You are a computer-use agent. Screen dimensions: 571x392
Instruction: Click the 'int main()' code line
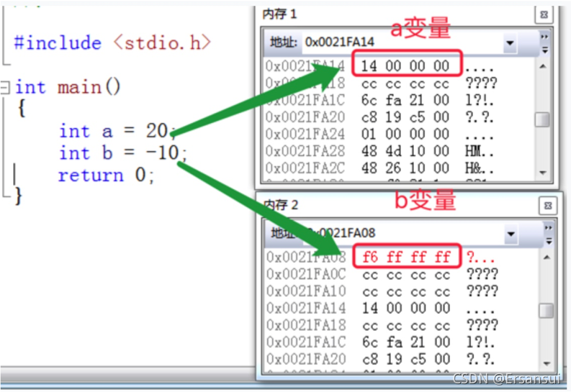68,87
